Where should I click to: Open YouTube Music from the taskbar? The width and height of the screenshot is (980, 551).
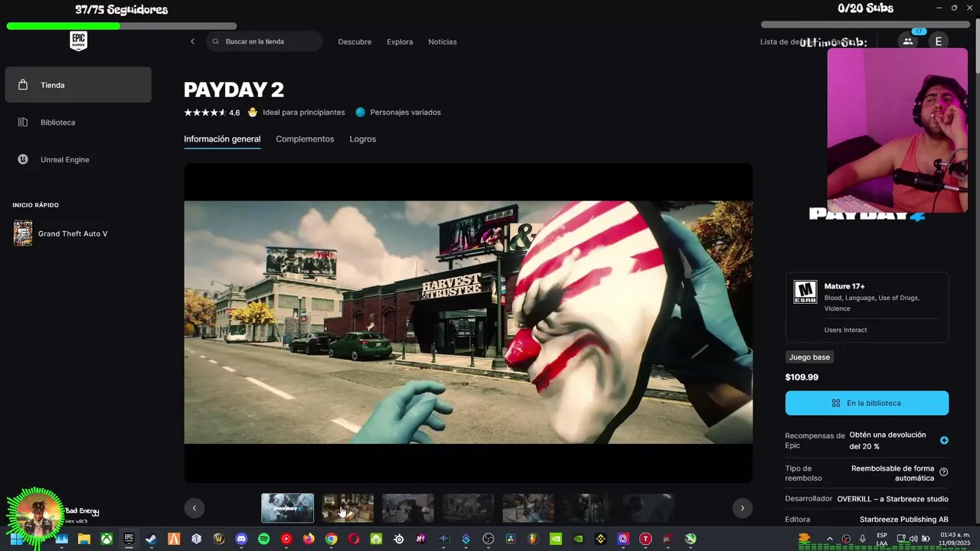pyautogui.click(x=286, y=539)
